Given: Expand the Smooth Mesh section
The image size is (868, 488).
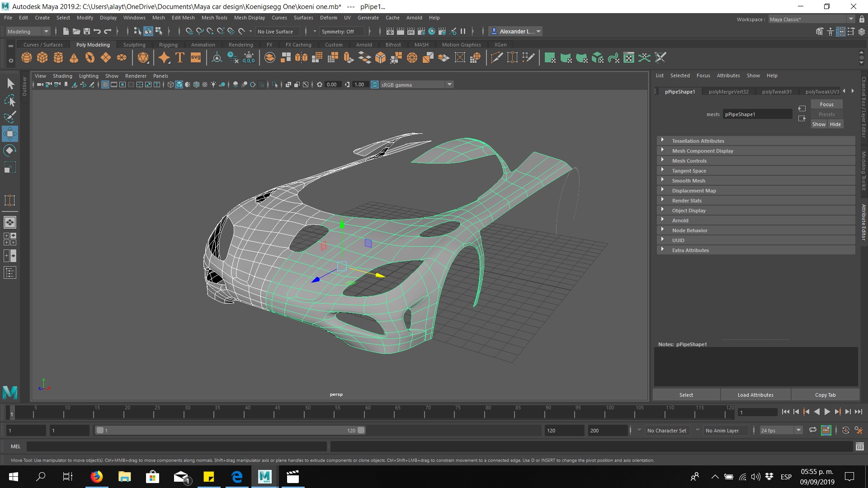Looking at the screenshot, I should [688, 181].
